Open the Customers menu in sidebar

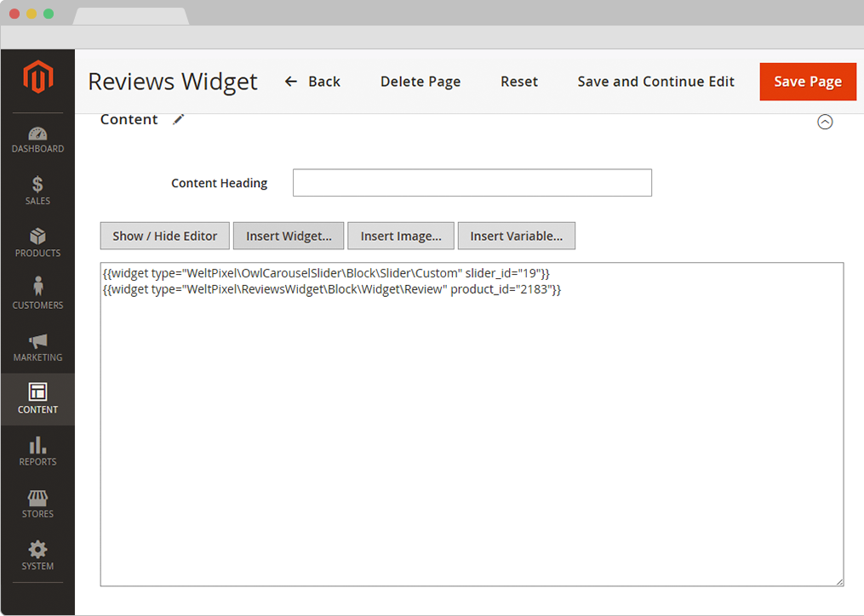37,295
